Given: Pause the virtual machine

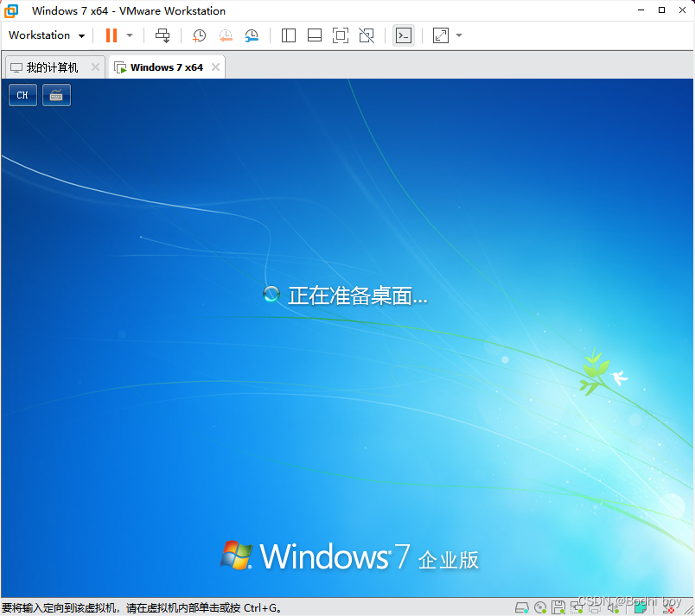Looking at the screenshot, I should (x=112, y=35).
